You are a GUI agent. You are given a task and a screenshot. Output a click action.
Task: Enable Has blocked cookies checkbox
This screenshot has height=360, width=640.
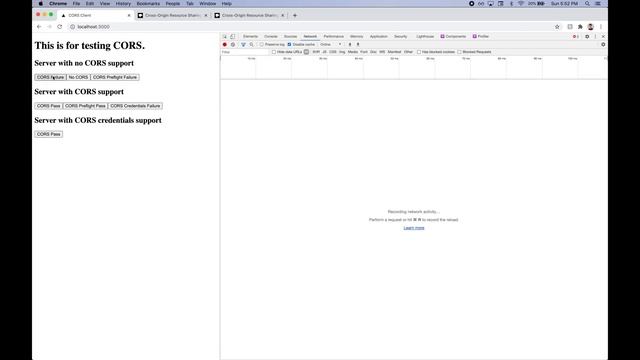(419, 52)
